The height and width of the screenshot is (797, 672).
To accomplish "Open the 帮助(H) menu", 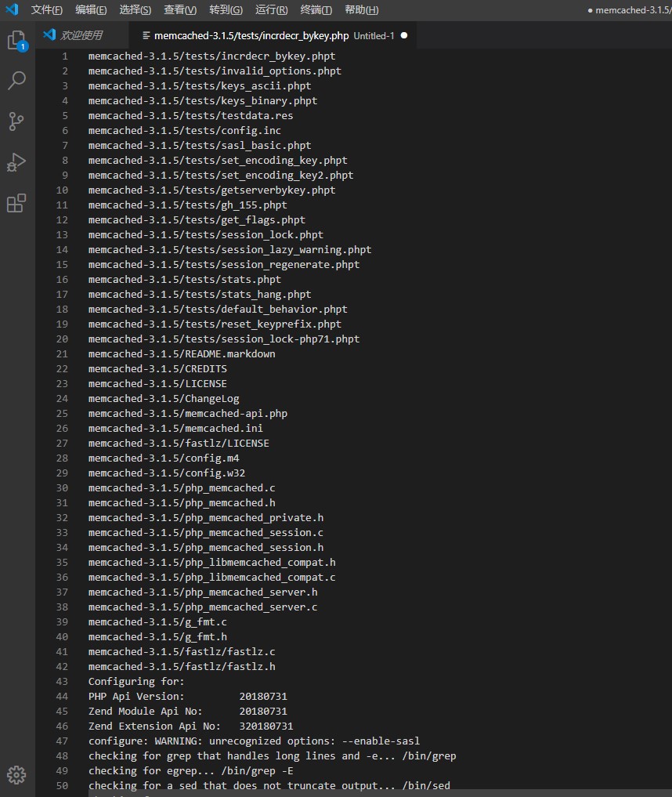I will point(361,9).
